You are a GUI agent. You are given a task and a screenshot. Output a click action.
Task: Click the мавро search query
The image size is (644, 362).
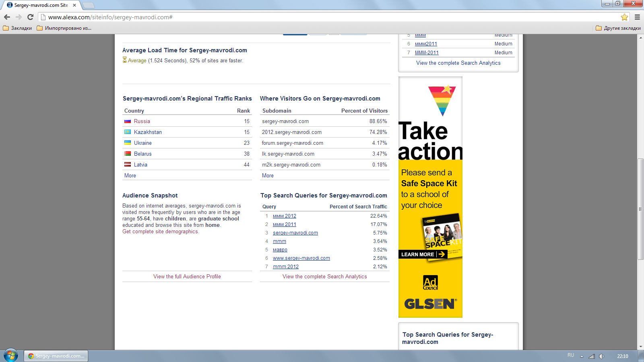pyautogui.click(x=280, y=250)
